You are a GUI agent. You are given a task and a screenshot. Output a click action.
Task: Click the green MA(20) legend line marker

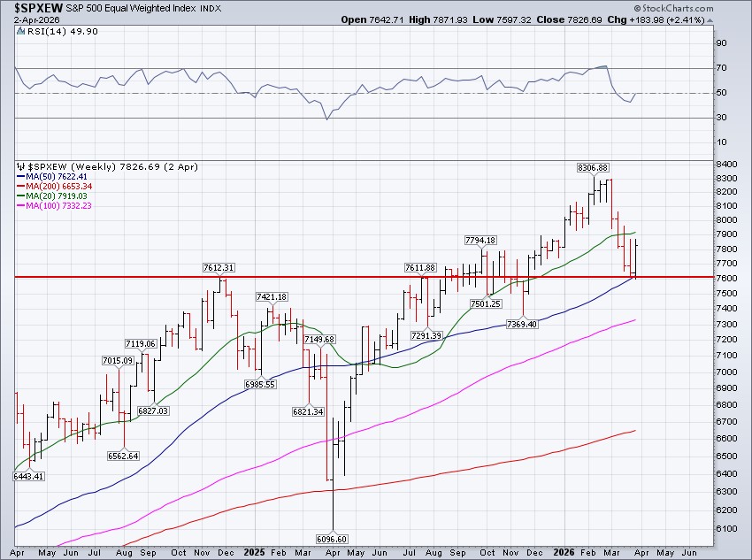click(x=19, y=196)
